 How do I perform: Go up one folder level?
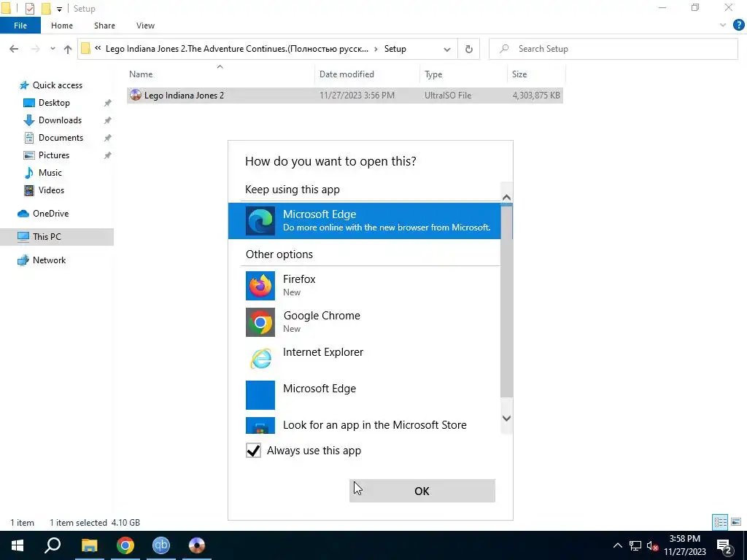click(x=68, y=49)
